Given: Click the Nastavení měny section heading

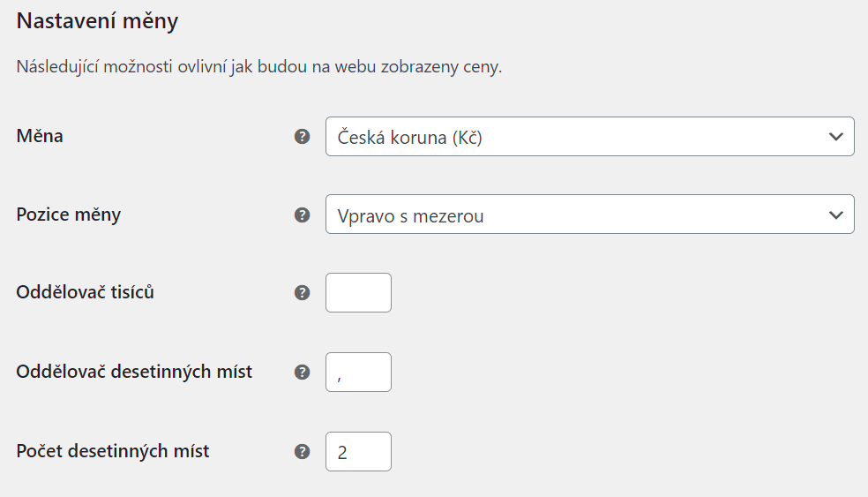Looking at the screenshot, I should 97,21.
